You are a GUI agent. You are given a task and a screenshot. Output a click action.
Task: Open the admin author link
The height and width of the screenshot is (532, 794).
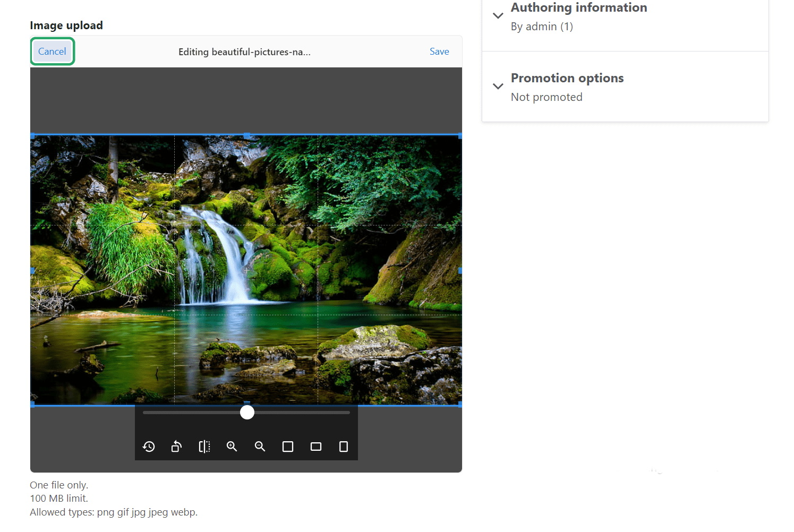click(542, 26)
